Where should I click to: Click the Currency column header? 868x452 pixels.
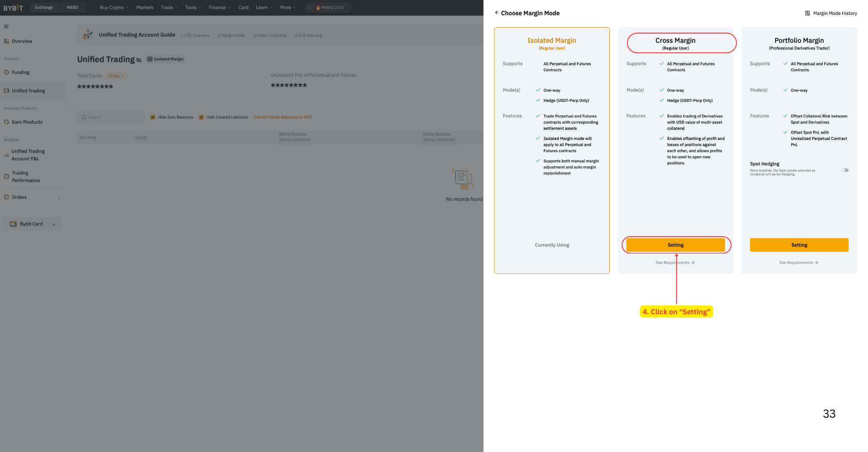tap(88, 137)
